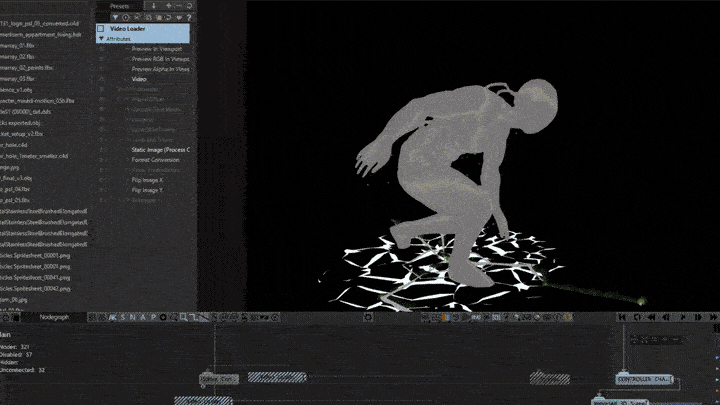Click the rewind double-arrow playback button

coord(652,317)
